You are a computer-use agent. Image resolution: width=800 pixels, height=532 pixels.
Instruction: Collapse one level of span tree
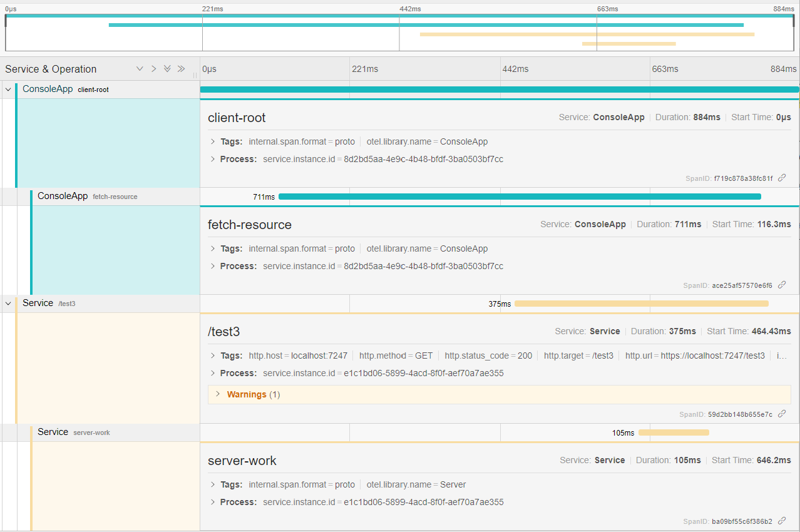[153, 69]
